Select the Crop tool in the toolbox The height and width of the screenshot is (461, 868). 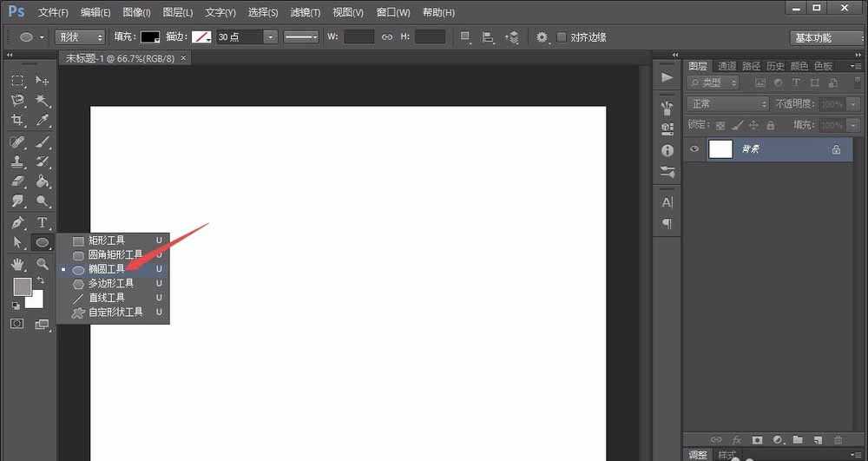click(16, 121)
